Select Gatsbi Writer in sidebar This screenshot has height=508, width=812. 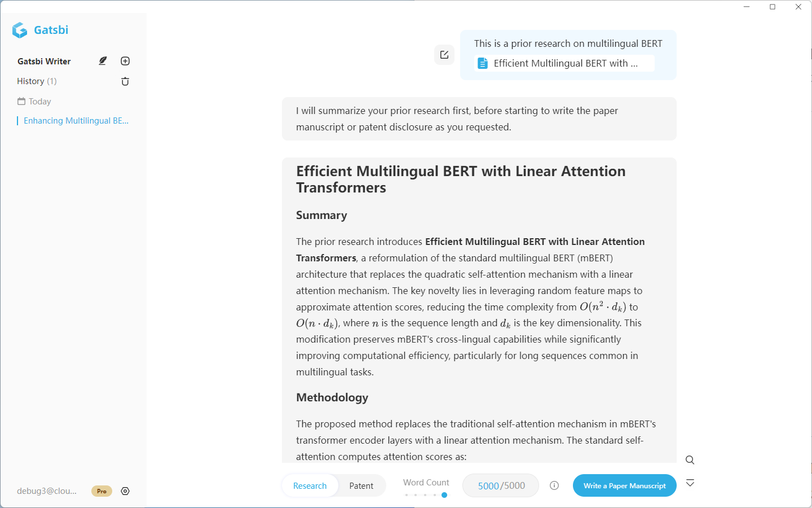(x=44, y=61)
